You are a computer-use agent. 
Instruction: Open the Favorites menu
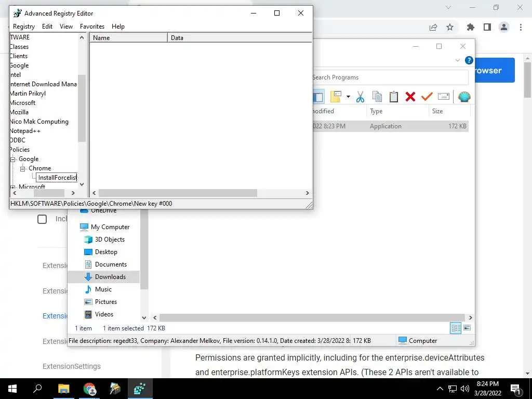coord(92,26)
